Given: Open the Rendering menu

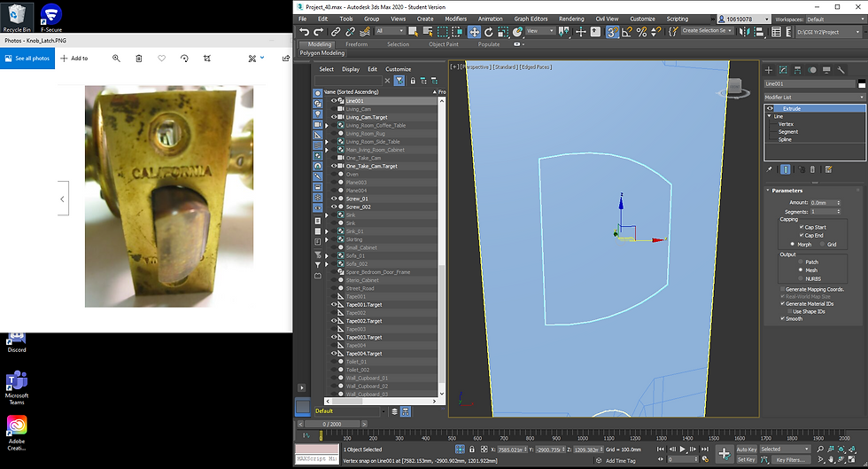Looking at the screenshot, I should pyautogui.click(x=571, y=19).
